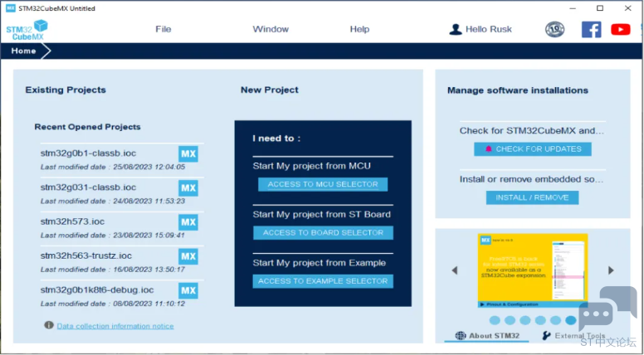Click 'Start My project from MCU' text
The width and height of the screenshot is (644, 355).
pyautogui.click(x=312, y=166)
